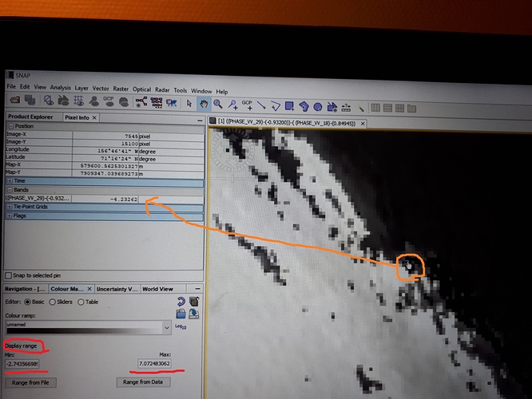The image size is (532, 399).
Task: Select the draw polyline tool
Action: click(276, 106)
